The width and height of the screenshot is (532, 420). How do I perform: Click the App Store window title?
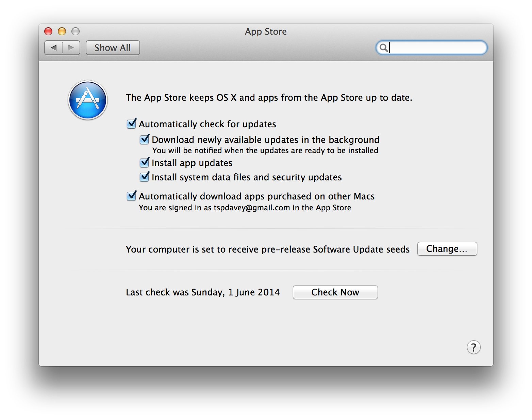[x=266, y=32]
